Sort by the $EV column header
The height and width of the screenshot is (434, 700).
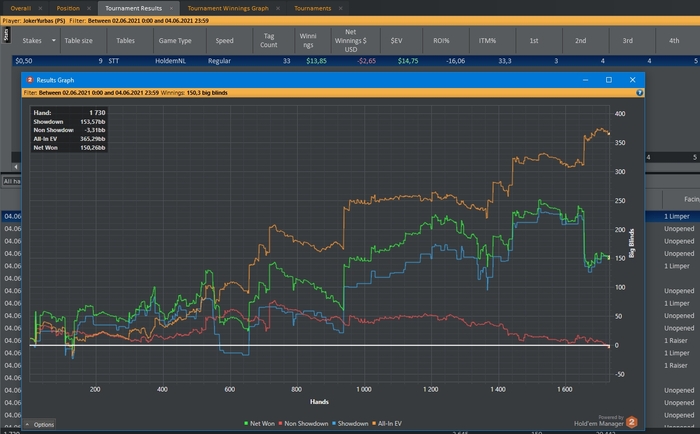396,40
